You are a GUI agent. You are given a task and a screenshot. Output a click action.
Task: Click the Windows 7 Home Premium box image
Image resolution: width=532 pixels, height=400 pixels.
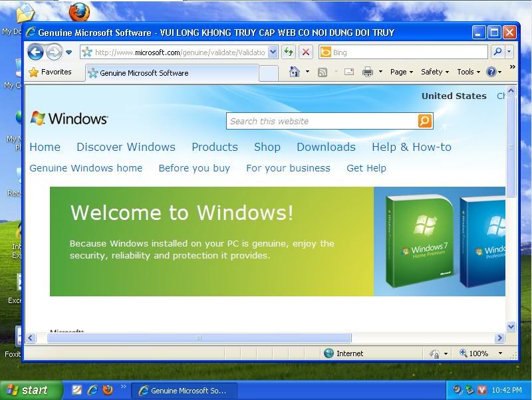(x=420, y=241)
